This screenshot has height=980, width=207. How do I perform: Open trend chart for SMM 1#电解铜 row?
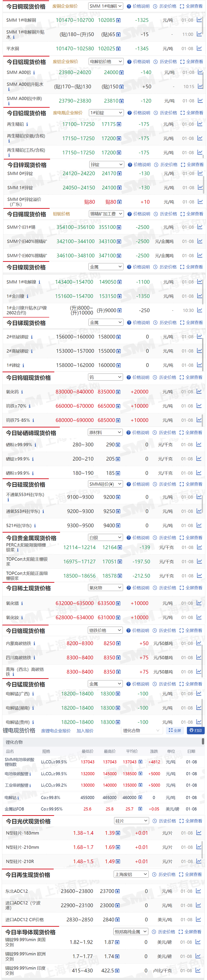pyautogui.click(x=199, y=20)
